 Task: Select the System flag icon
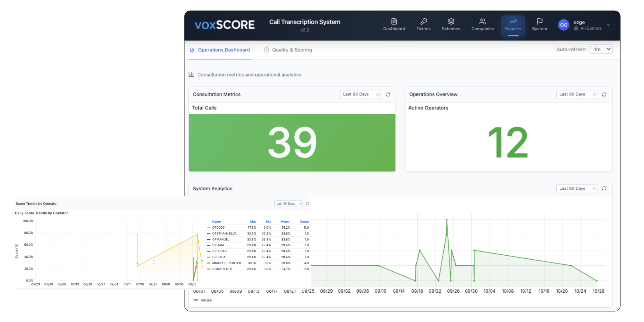(x=539, y=22)
